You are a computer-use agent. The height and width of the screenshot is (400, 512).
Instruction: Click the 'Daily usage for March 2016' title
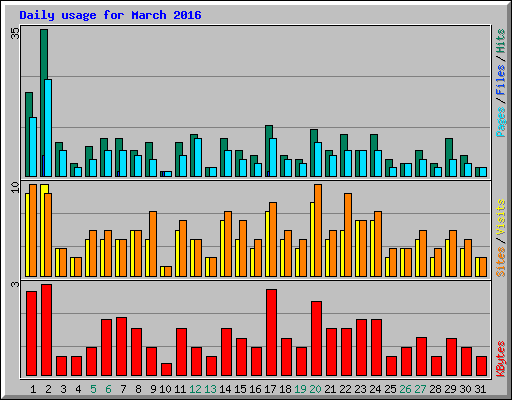point(110,15)
